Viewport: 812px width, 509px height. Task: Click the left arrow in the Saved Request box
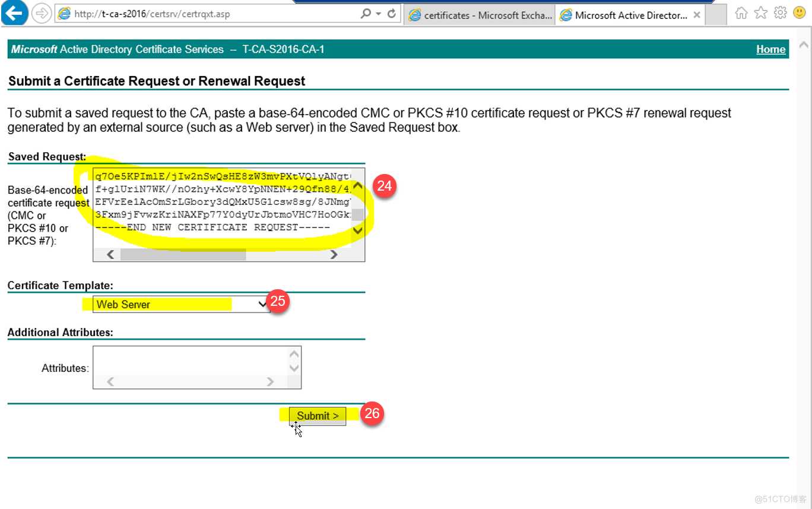coord(110,254)
